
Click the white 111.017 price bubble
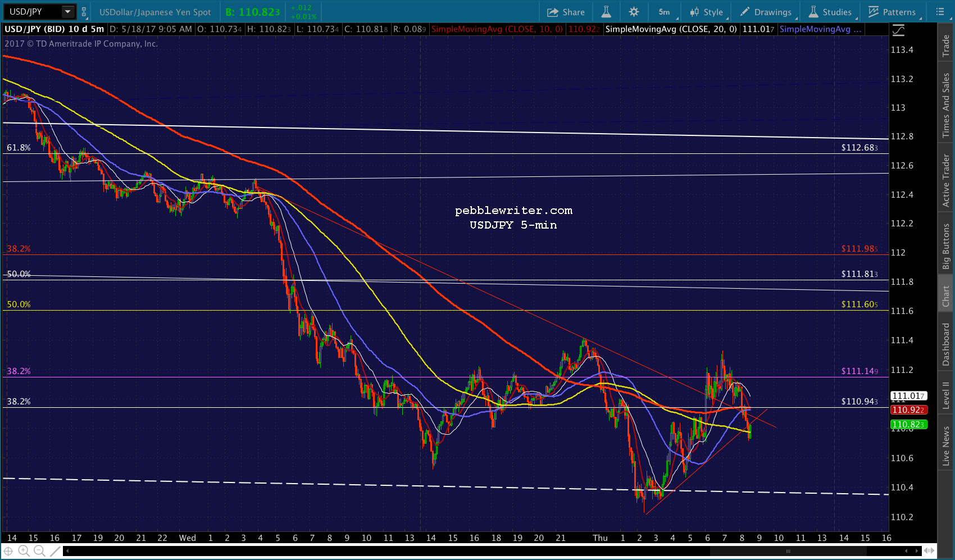(908, 396)
